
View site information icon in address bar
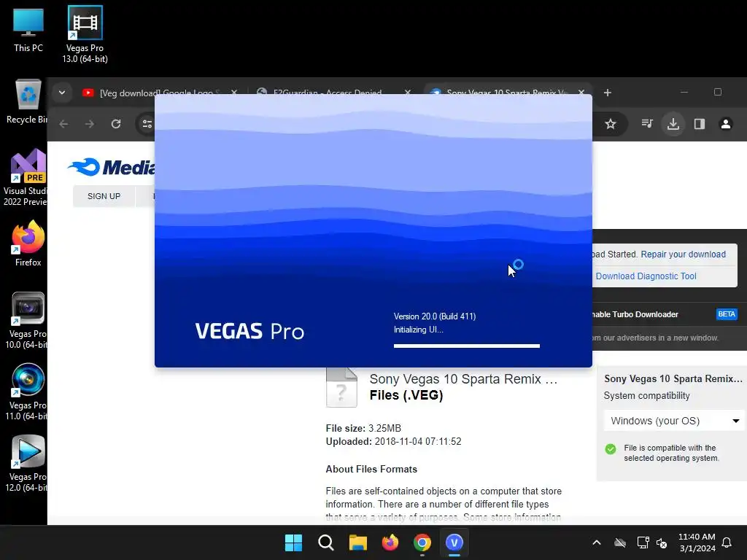pyautogui.click(x=147, y=124)
